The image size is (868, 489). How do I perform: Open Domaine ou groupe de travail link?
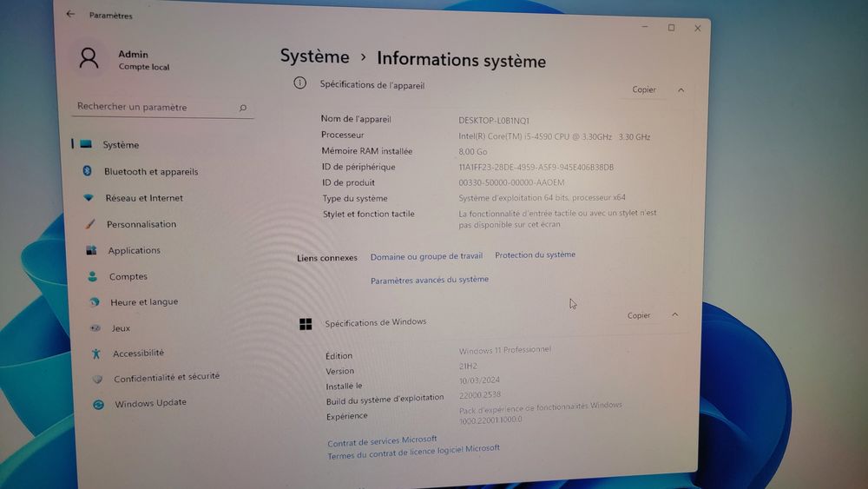[426, 256]
